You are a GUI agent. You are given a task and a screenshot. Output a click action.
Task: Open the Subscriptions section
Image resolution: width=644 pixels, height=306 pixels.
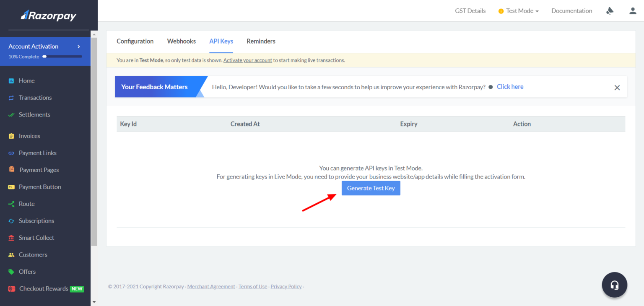coord(36,220)
